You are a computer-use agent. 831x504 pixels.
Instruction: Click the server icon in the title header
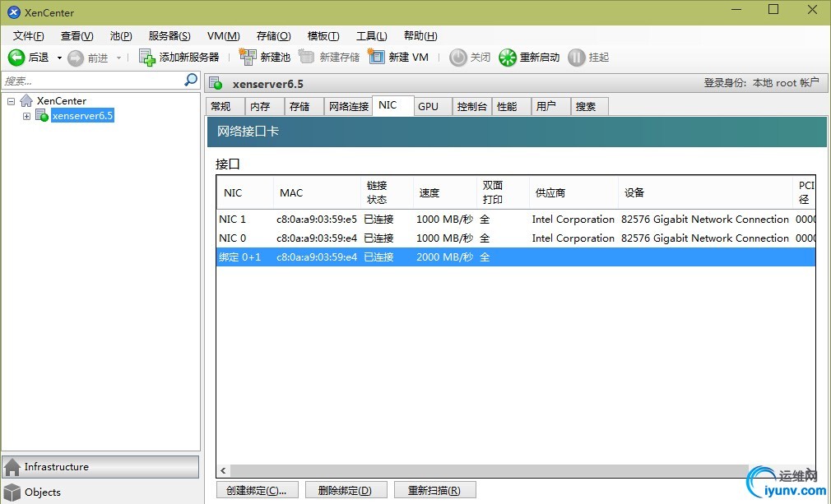coord(216,84)
